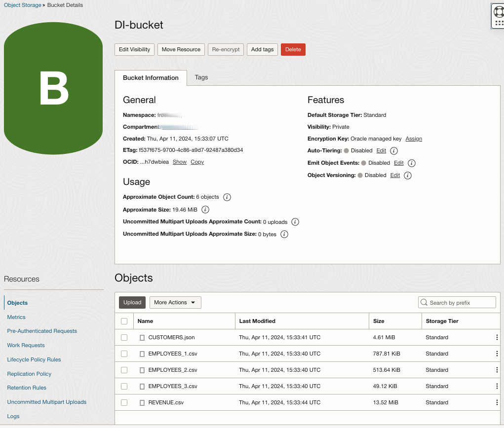Click Copy link next to OCID
504x428 pixels.
[x=197, y=162]
